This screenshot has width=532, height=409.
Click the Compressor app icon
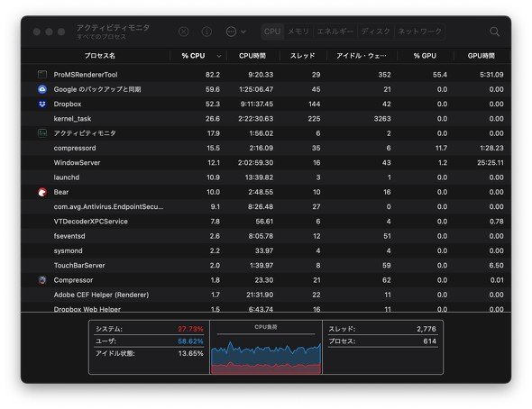(x=42, y=280)
